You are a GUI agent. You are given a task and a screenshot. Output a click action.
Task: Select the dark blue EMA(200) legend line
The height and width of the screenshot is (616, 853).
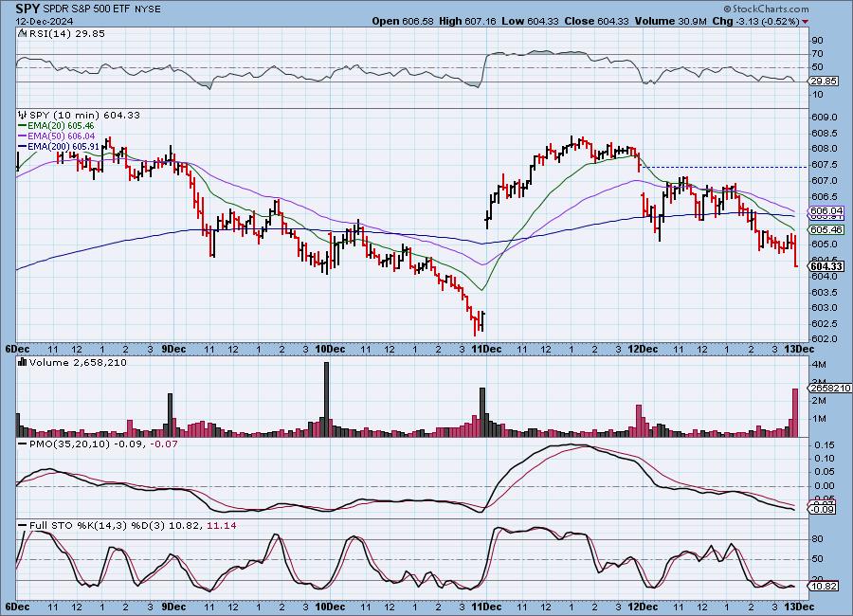tap(23, 146)
